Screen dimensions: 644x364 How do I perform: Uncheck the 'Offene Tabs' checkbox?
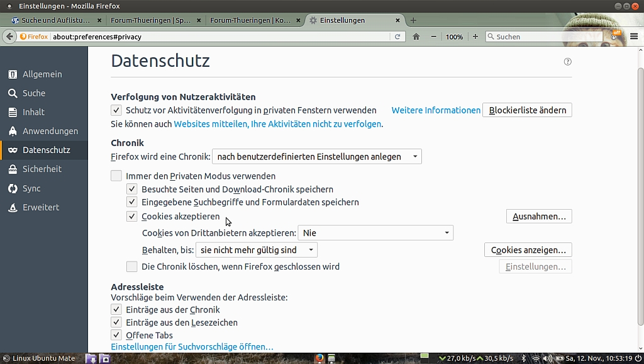tap(116, 335)
